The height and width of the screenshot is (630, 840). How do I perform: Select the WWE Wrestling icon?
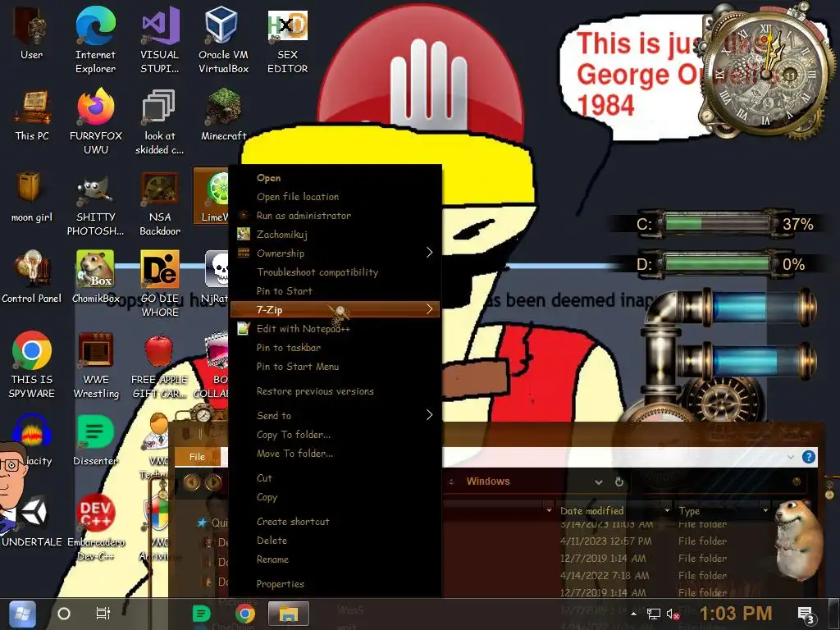(x=95, y=365)
